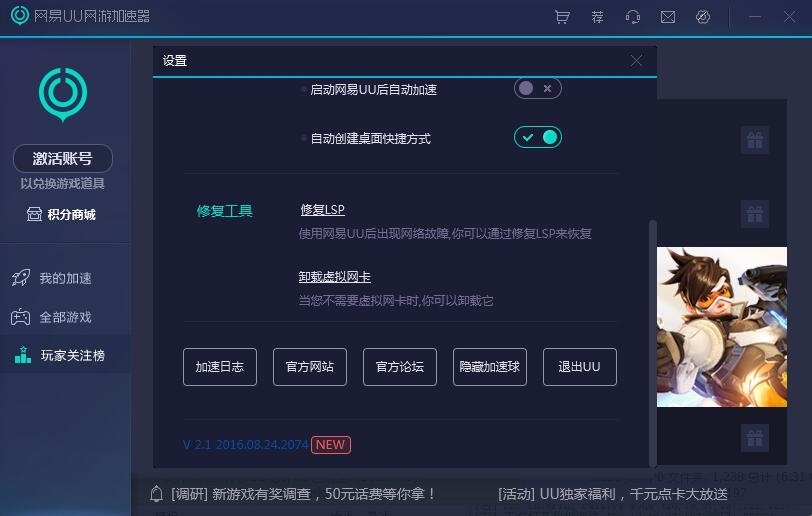Click the ranking icon beside 玩家关注榜
Image resolution: width=812 pixels, height=516 pixels.
(x=22, y=355)
